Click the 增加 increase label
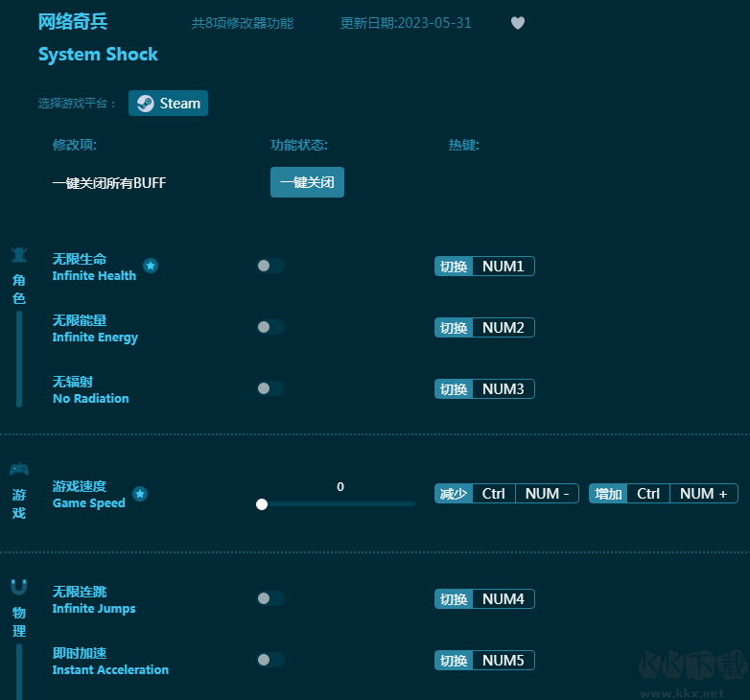The image size is (750, 700). click(x=608, y=494)
